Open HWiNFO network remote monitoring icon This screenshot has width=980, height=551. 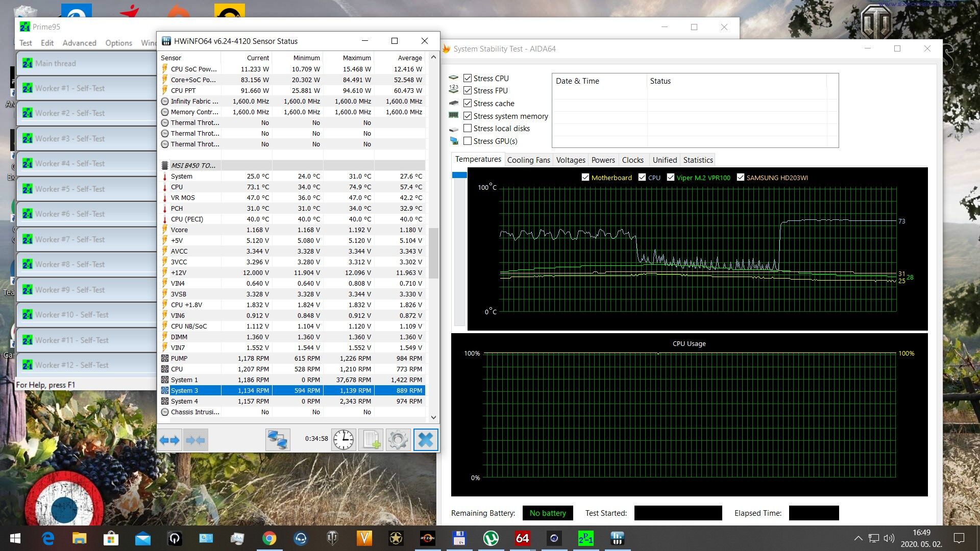[278, 440]
